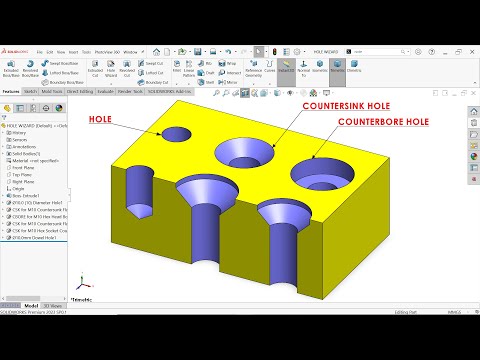Click the Undo icon
This screenshot has height=360, width=480.
(x=228, y=52)
